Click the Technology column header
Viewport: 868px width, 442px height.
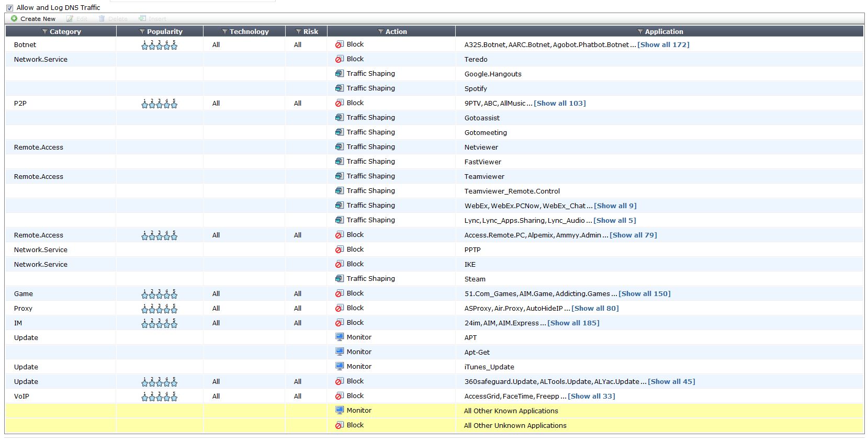click(249, 32)
